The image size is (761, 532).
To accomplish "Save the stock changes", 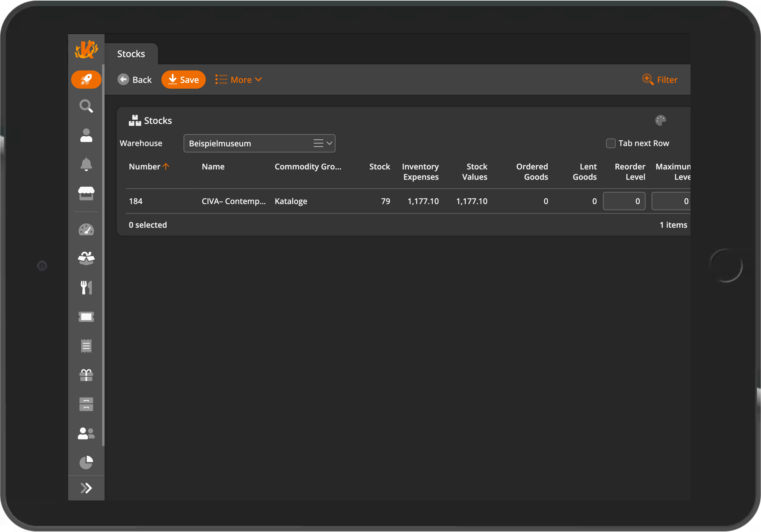I will (x=183, y=80).
